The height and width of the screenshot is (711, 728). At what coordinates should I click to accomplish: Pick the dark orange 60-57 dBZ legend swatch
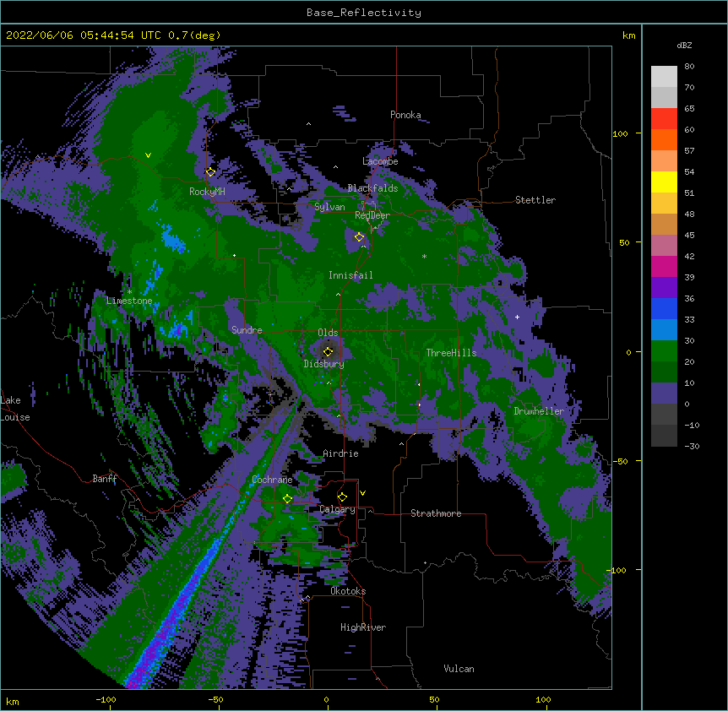[x=664, y=140]
